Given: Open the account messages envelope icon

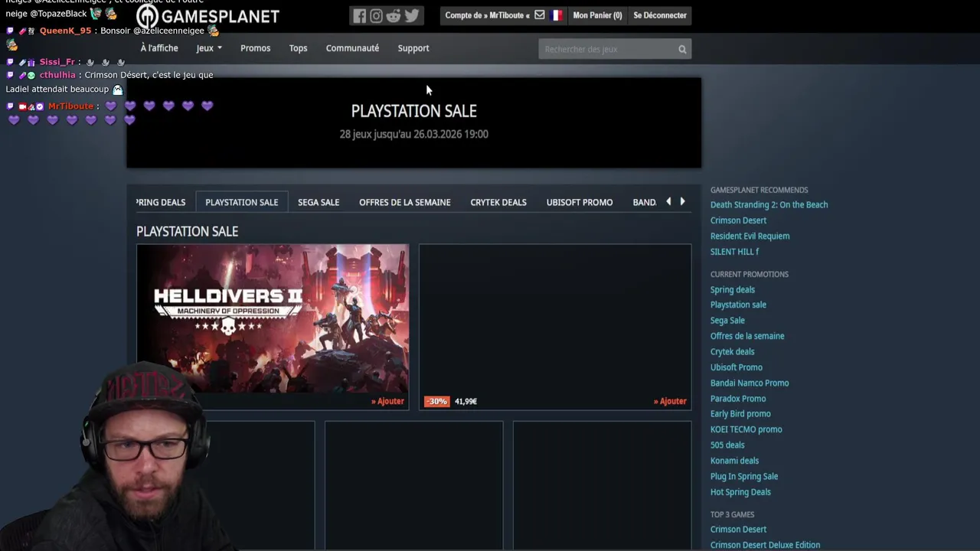Looking at the screenshot, I should (x=540, y=15).
